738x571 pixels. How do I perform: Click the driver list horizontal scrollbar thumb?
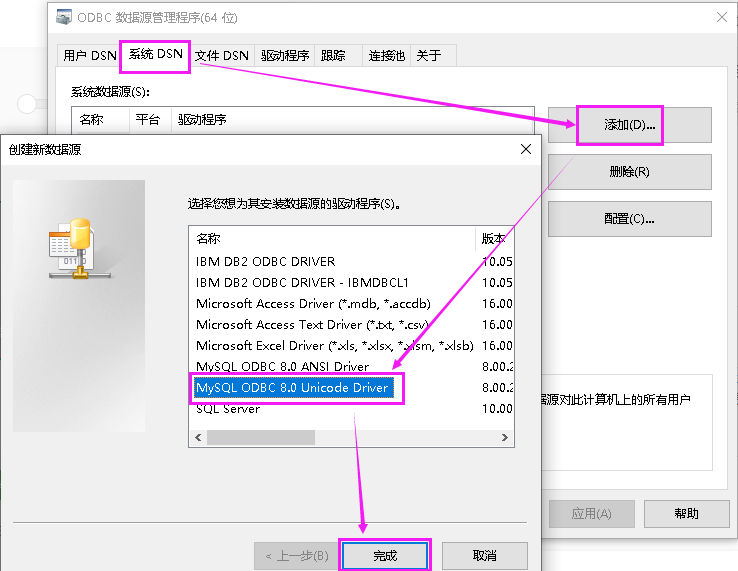261,437
